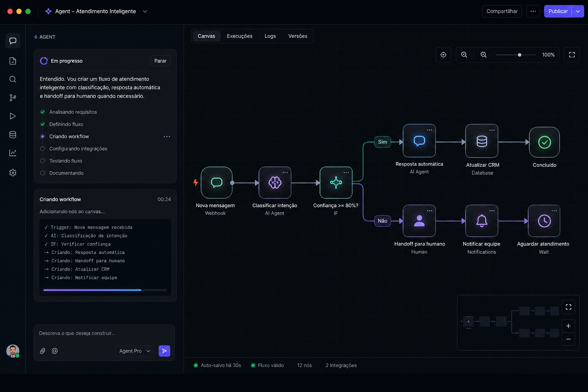The width and height of the screenshot is (588, 392).
Task: Select the Aguardar atendimento clock node
Action: pyautogui.click(x=544, y=221)
